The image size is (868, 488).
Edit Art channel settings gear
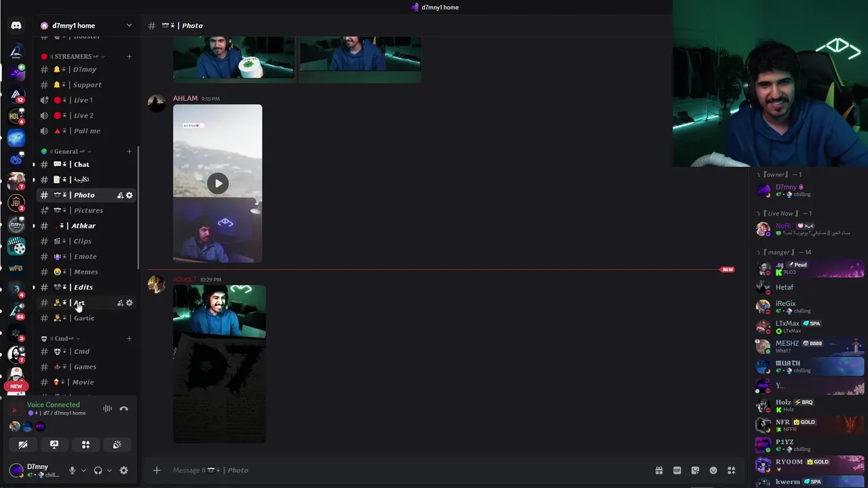[x=130, y=303]
